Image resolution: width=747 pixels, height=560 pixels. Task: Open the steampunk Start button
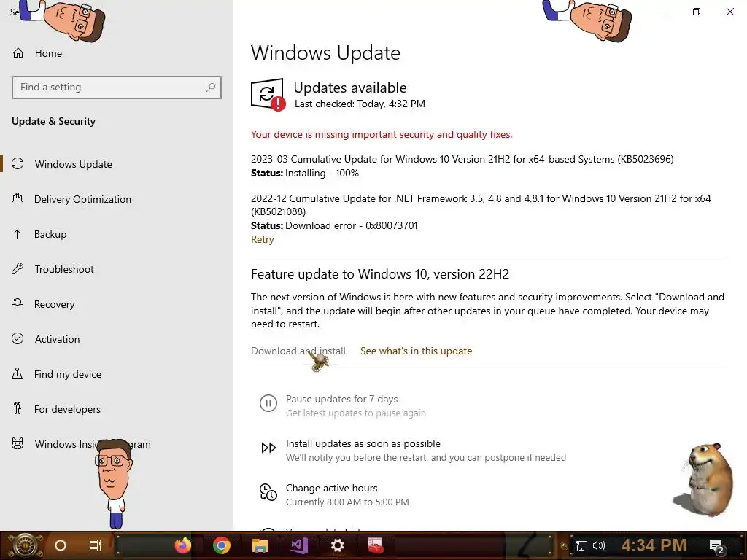(26, 545)
